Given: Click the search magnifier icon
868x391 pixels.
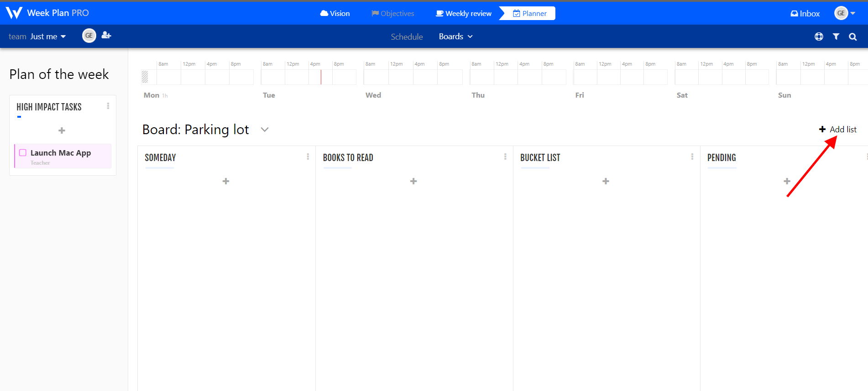Looking at the screenshot, I should (852, 36).
